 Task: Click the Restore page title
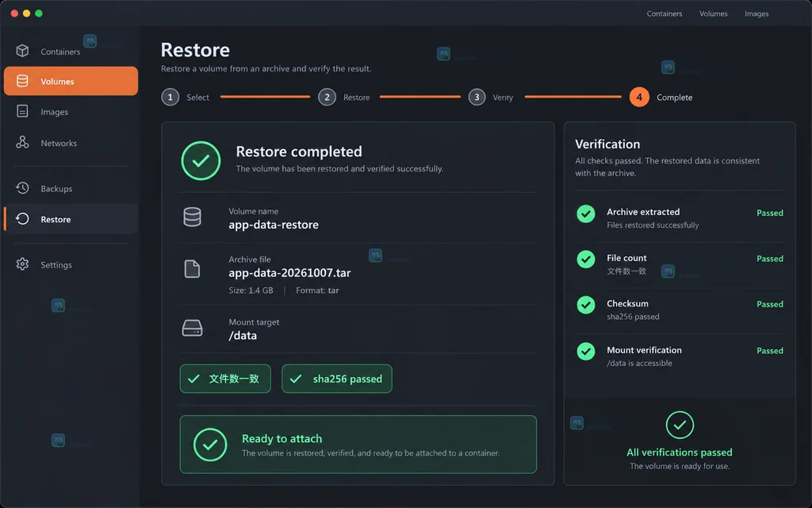(195, 50)
